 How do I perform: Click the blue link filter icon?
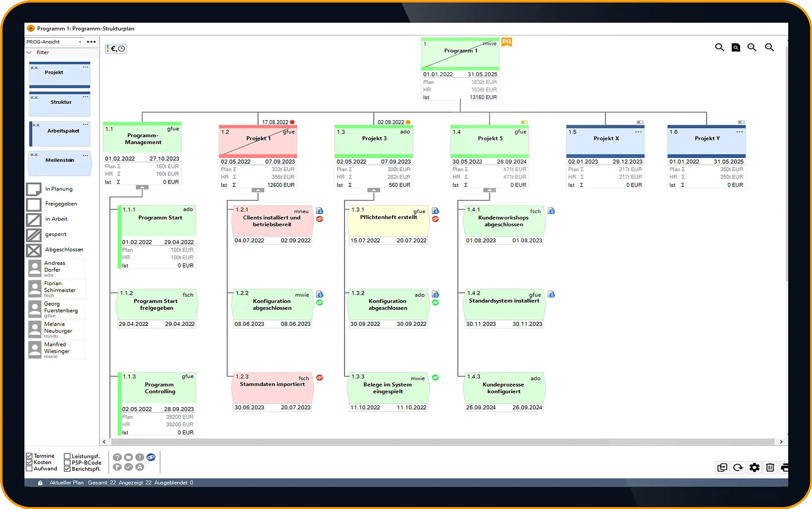(x=151, y=457)
